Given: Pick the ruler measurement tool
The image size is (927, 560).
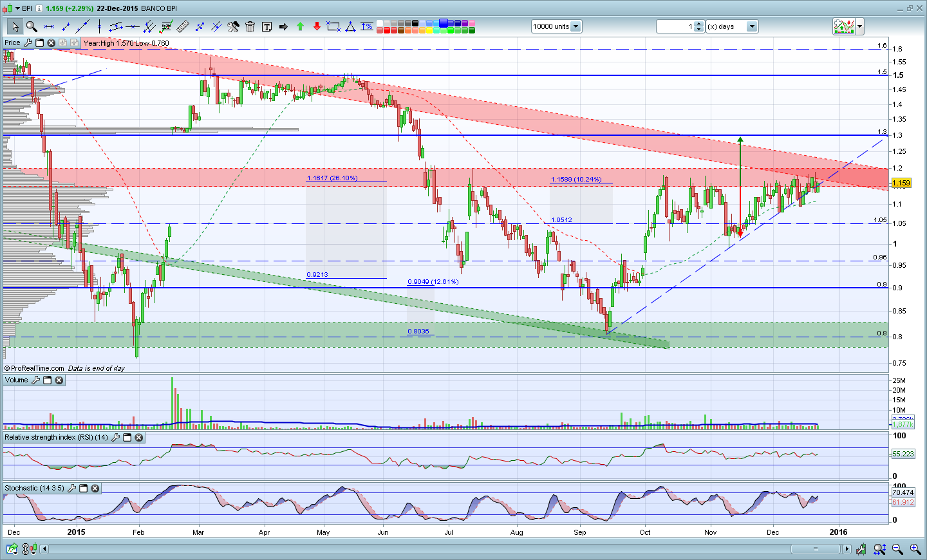Looking at the screenshot, I should pyautogui.click(x=183, y=26).
